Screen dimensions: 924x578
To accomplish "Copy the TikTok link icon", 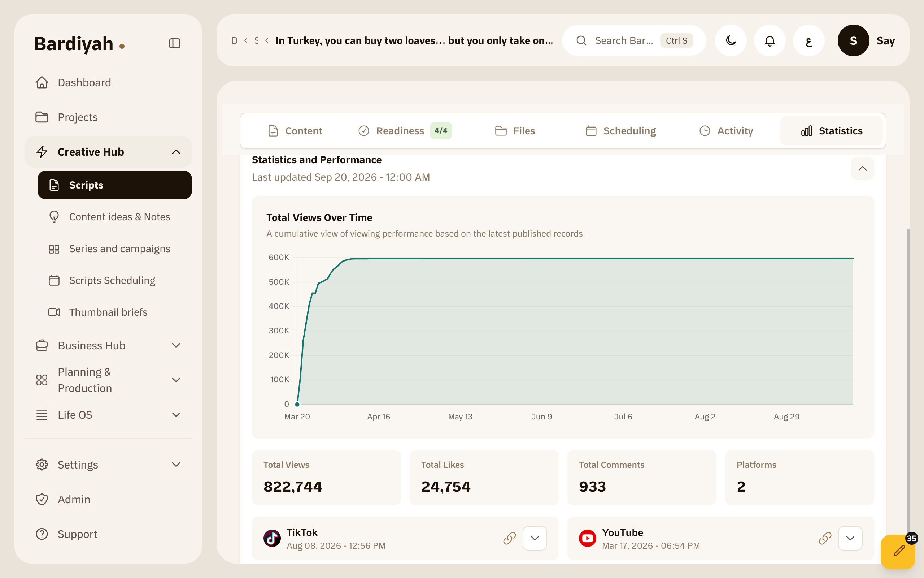I will tap(510, 538).
